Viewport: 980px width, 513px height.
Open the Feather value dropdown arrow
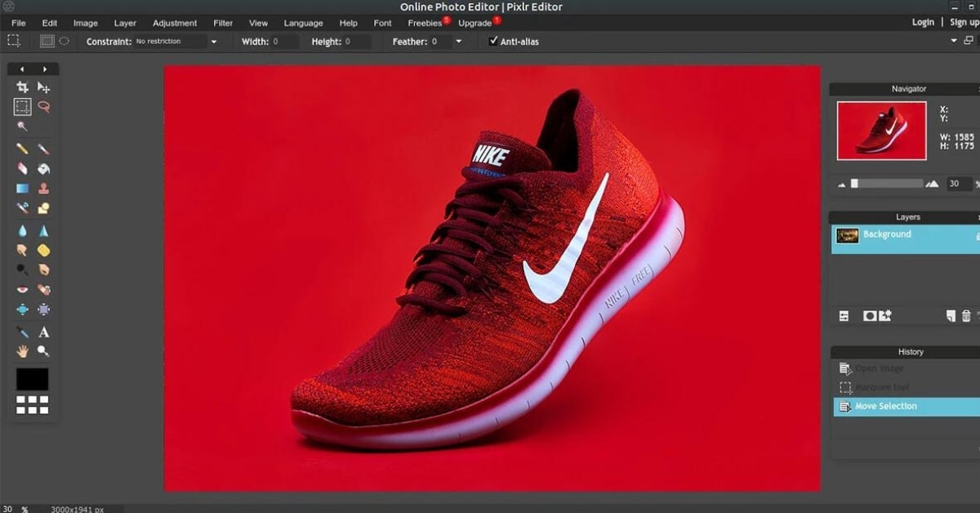point(458,41)
